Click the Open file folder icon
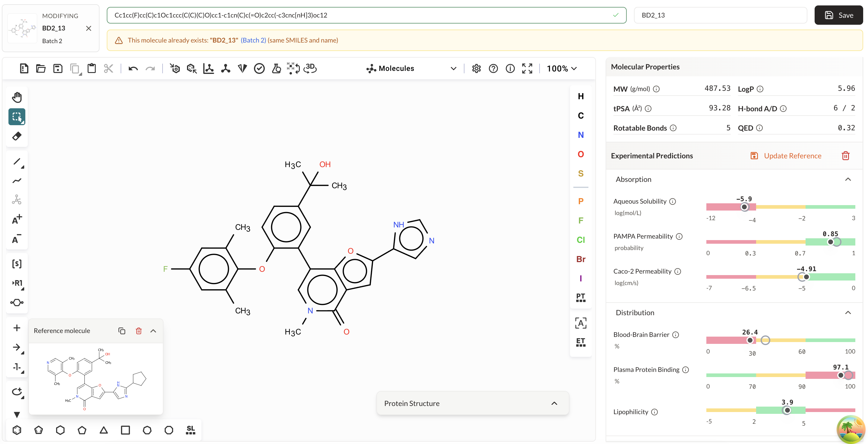The height and width of the screenshot is (444, 868). tap(41, 68)
